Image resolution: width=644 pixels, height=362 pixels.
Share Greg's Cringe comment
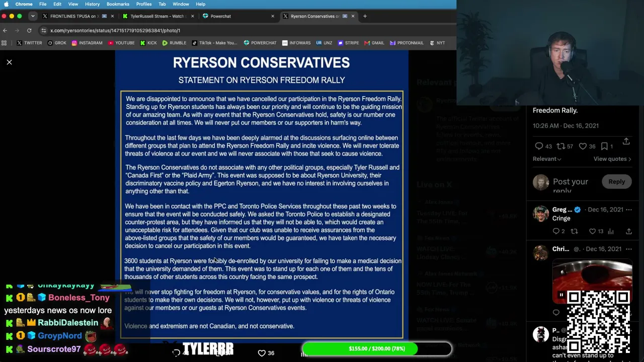pos(628,231)
